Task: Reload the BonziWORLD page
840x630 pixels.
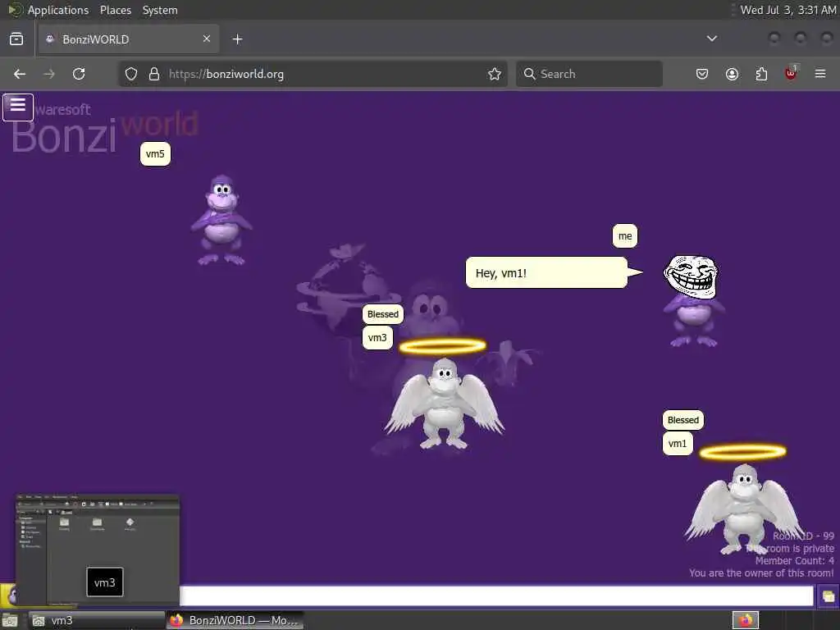Action: (x=79, y=74)
